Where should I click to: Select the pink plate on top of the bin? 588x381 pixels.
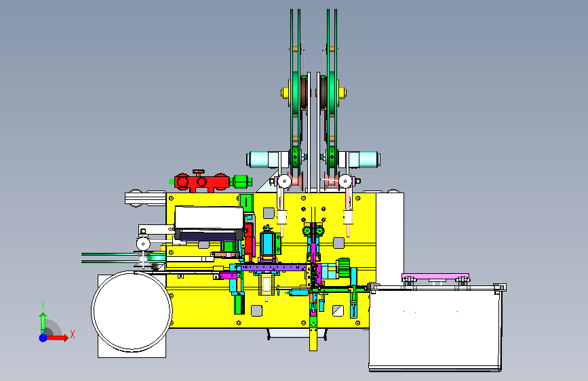coord(435,277)
